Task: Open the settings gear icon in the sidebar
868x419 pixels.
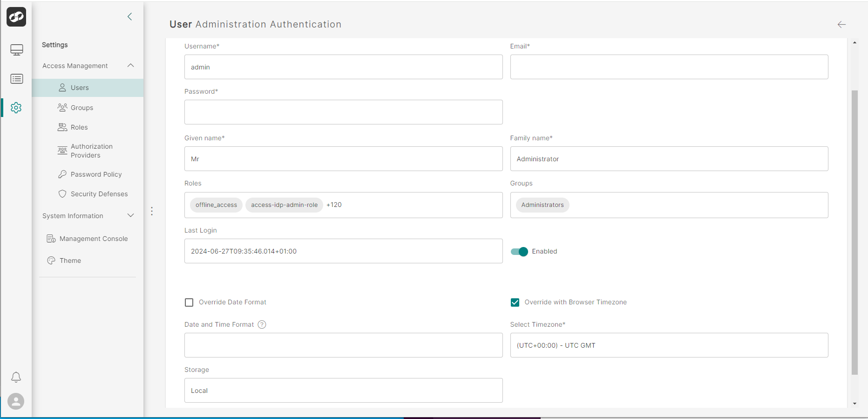Action: (x=16, y=108)
